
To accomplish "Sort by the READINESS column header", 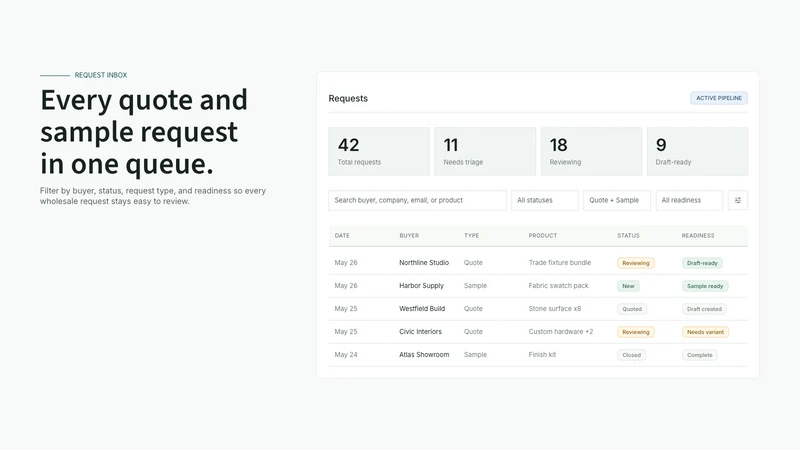I will tap(698, 236).
